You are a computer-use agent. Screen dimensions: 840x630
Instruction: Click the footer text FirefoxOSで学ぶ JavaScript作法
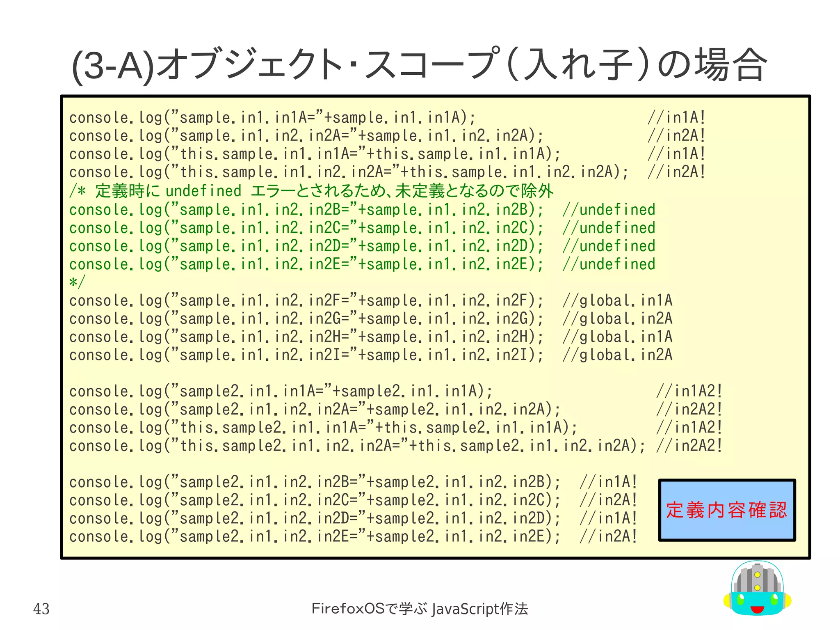click(x=420, y=609)
